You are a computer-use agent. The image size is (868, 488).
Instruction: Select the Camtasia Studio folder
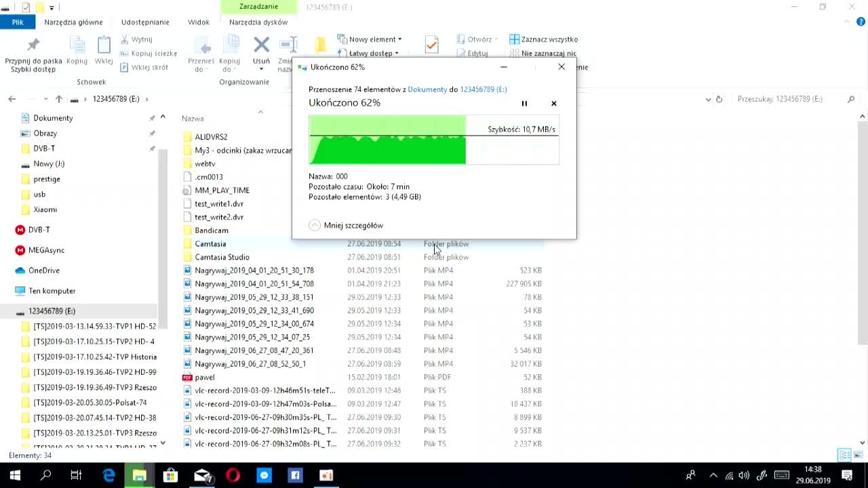222,257
